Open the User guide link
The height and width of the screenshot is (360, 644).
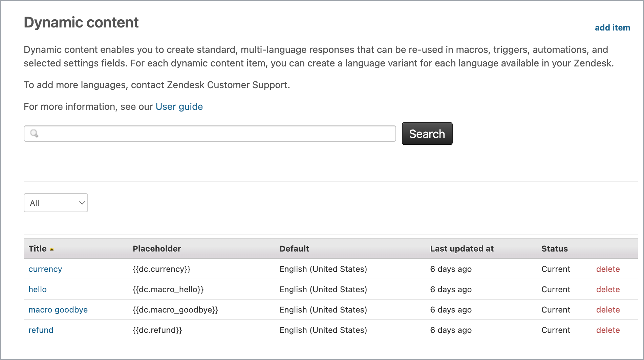pyautogui.click(x=179, y=107)
